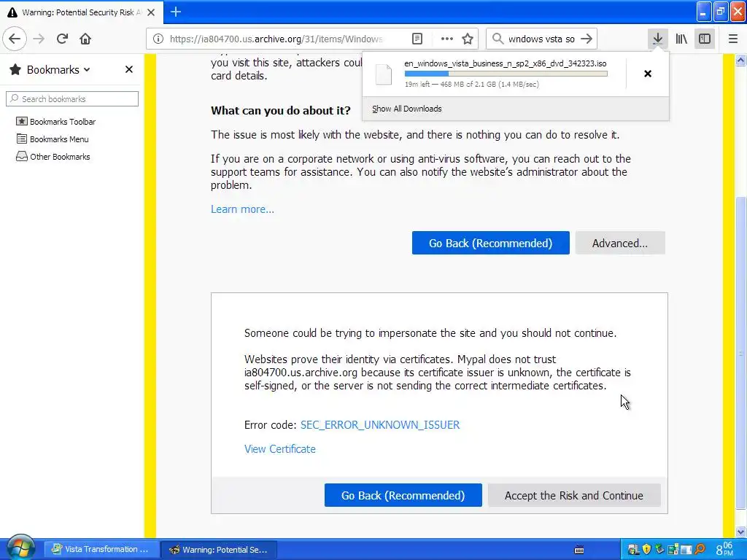The height and width of the screenshot is (560, 747).
Task: Click upper Go Back (Recommended) button
Action: (x=491, y=243)
